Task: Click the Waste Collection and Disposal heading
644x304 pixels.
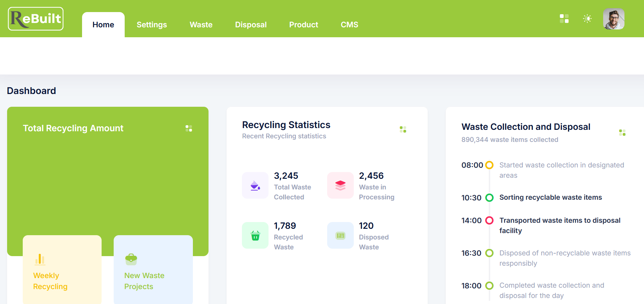Action: click(526, 127)
